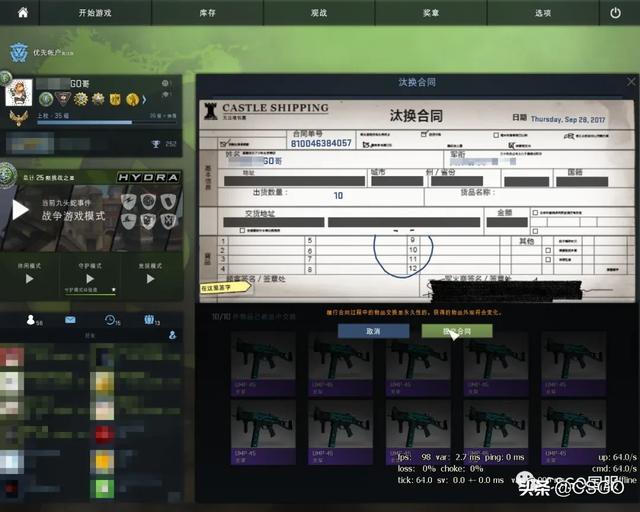Tick the checkbox right of 金额 field
The image size is (640, 512).
pyautogui.click(x=535, y=212)
